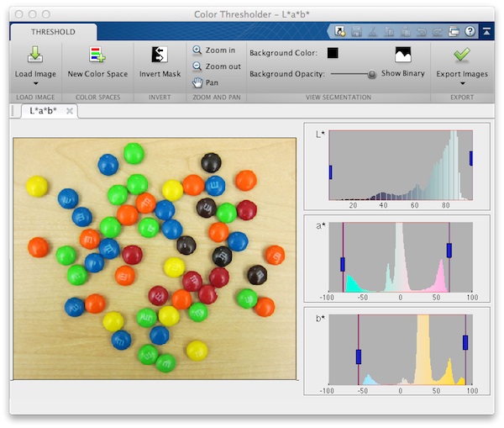Click the Background Opacity slider knob
This screenshot has height=428, width=504.
click(371, 74)
